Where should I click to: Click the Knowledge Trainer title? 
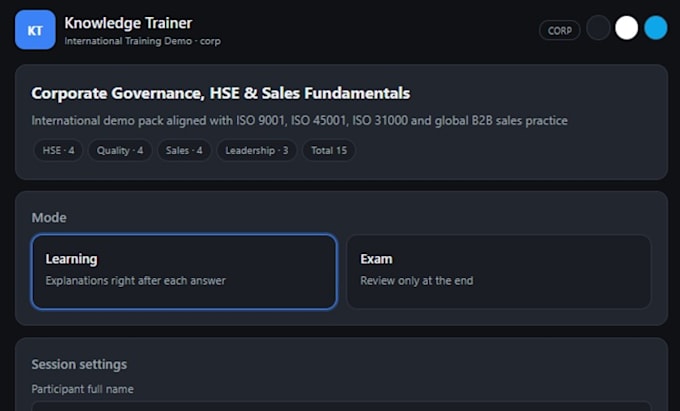pyautogui.click(x=128, y=23)
